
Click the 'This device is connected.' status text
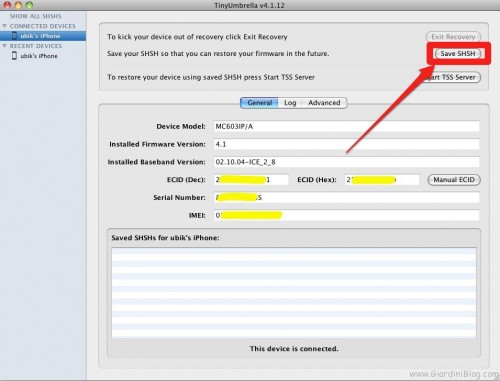click(x=294, y=349)
